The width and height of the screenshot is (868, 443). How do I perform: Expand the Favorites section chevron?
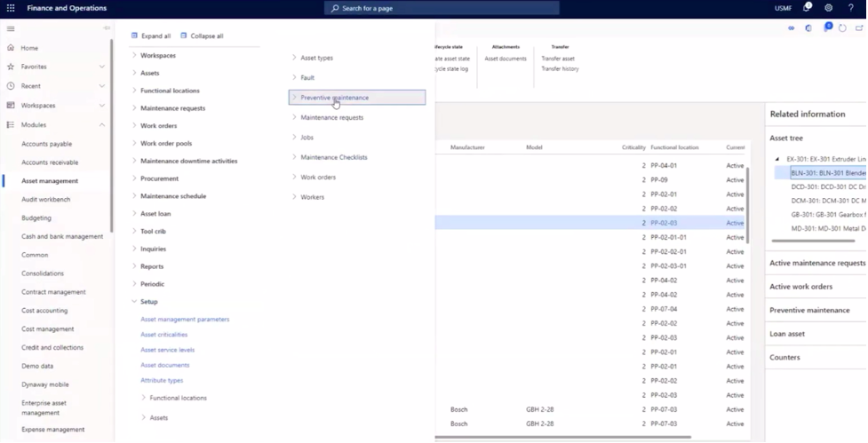(102, 67)
